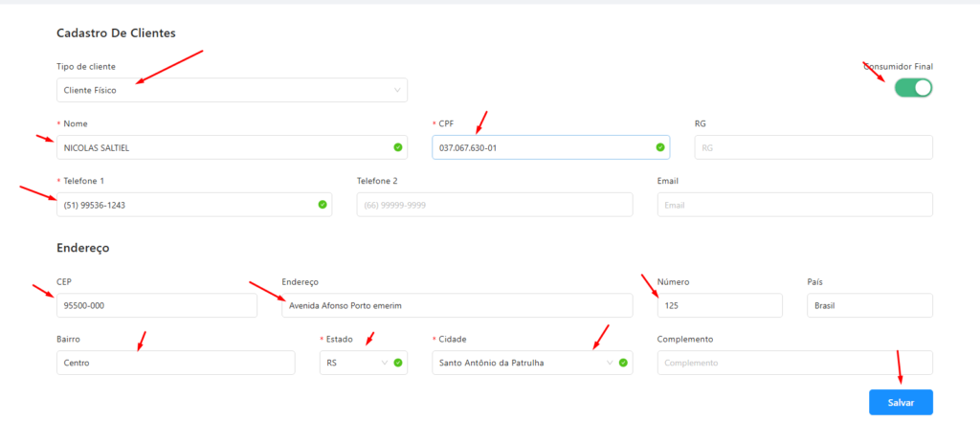The image size is (980, 443).
Task: Toggle the Consumidor Final switch
Action: point(913,88)
